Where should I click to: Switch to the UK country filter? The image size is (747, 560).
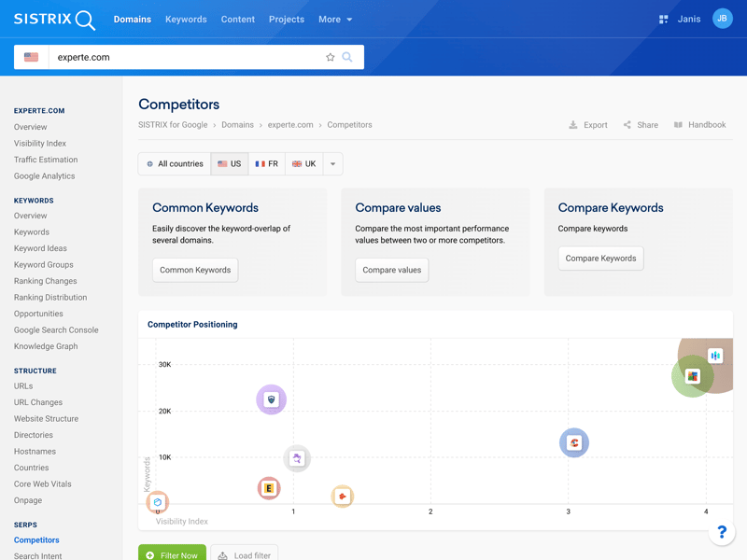tap(304, 164)
